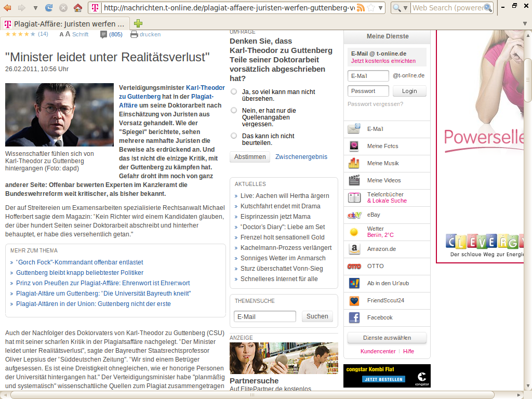Click the Partnersuche advertisement image
Viewport: 532px width, 399px height.
click(x=284, y=358)
